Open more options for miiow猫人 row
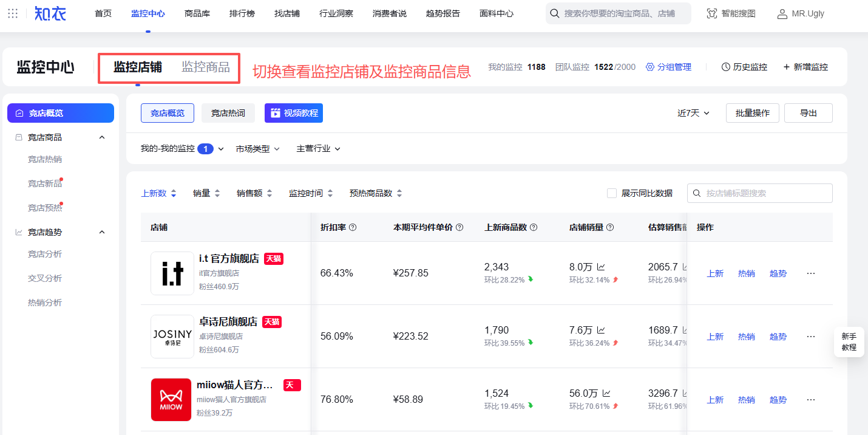Screen dimensions: 868x435 811,400
